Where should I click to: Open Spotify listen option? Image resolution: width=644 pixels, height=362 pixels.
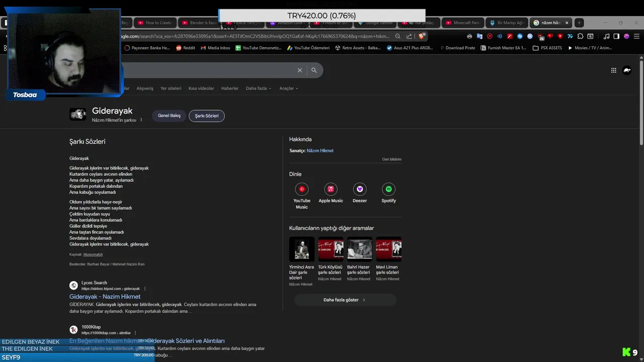tap(388, 194)
